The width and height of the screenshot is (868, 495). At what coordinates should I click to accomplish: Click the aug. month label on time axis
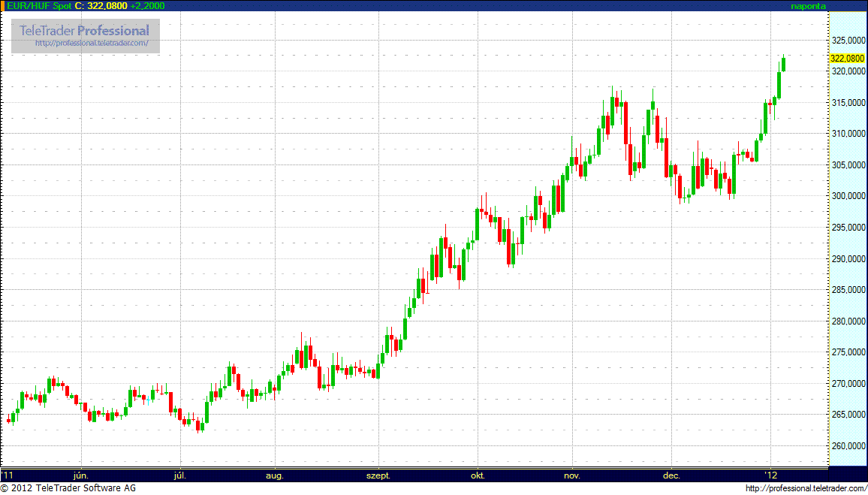(x=275, y=475)
